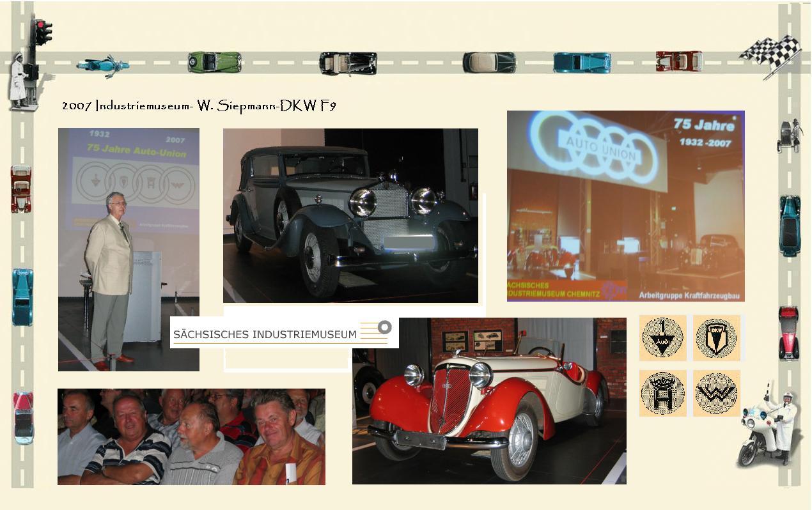Select the Wanderer emblem badge
Screen dimensions: 812x510
716,393
